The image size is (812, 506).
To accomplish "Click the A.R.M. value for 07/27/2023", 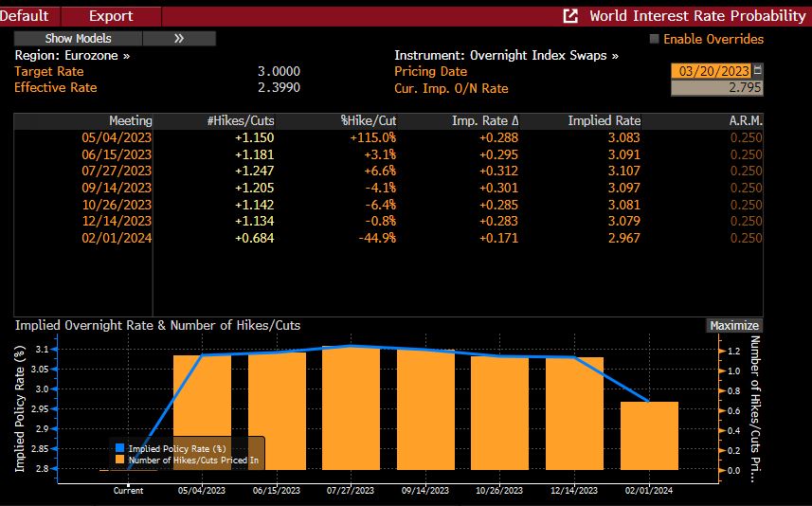I will pyautogui.click(x=746, y=171).
